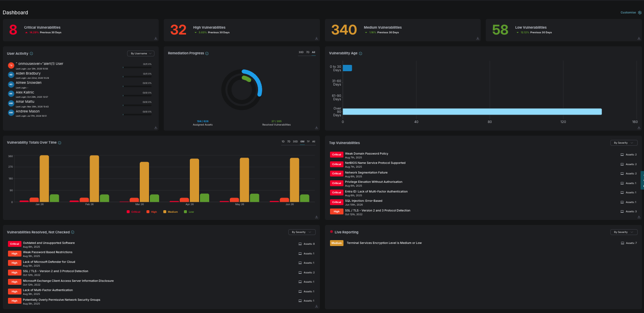Open the By Severity dropdown in Live Reporting
Screen dimensions: 644x313
point(624,232)
